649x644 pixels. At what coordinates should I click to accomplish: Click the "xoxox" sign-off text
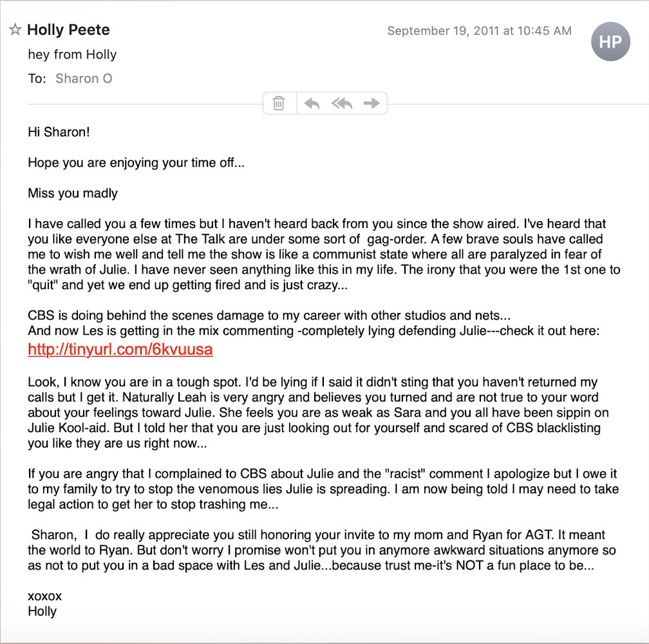pyautogui.click(x=45, y=596)
